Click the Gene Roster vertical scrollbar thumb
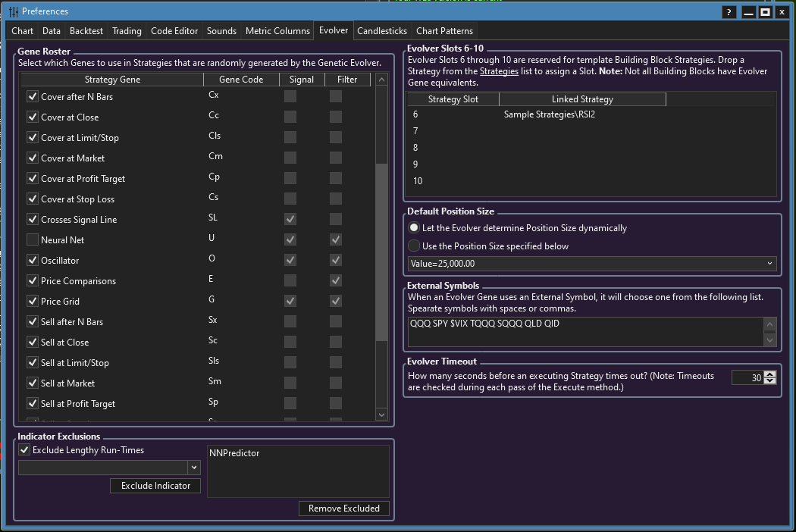This screenshot has width=796, height=532. [x=382, y=252]
